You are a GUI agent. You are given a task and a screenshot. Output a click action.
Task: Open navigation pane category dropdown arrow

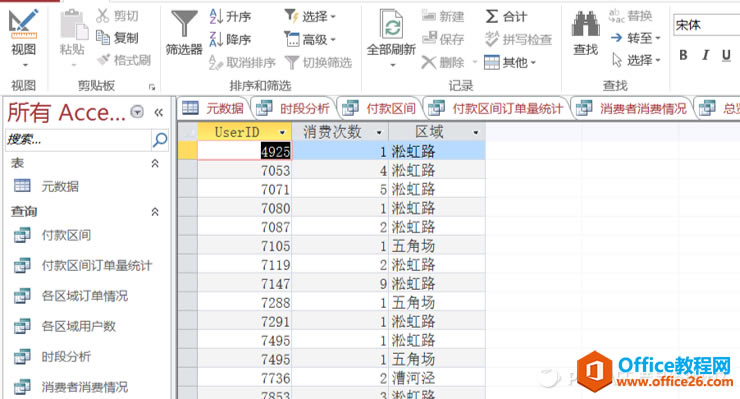coord(137,112)
